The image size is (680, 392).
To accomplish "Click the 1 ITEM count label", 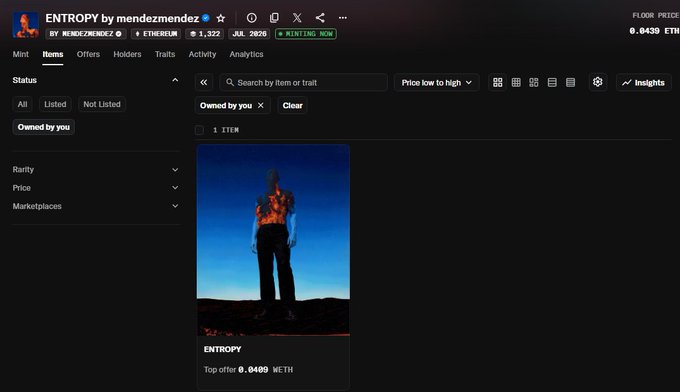I will (x=226, y=130).
